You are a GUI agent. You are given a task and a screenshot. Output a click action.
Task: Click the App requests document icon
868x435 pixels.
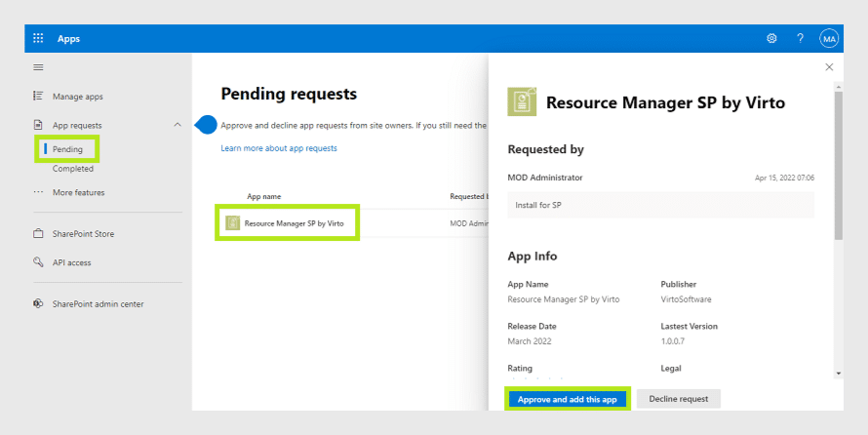click(x=38, y=125)
